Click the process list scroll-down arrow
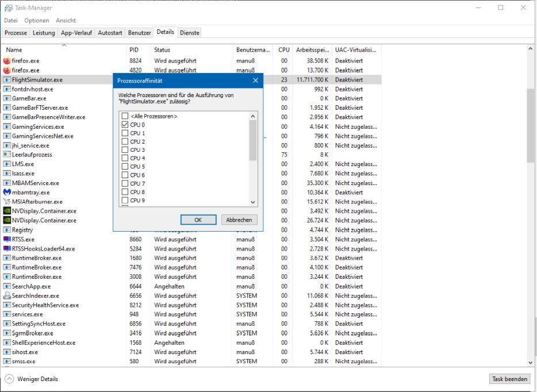537x392 pixels. point(531,363)
